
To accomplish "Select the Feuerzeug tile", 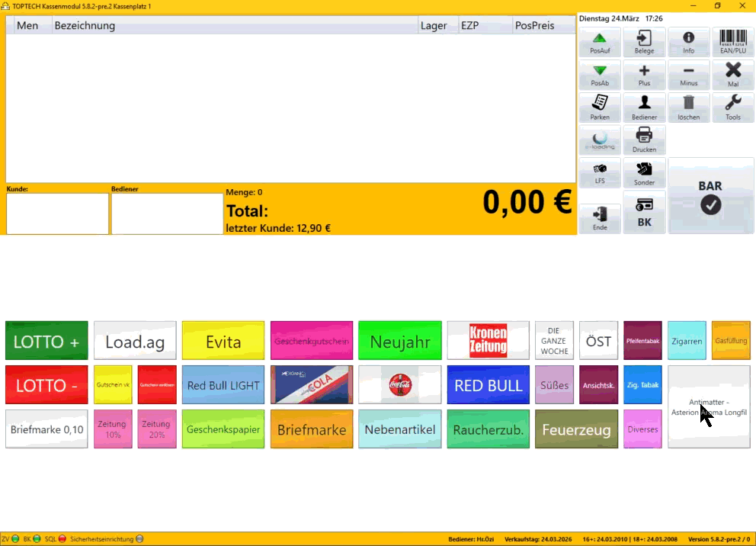I will [x=576, y=429].
